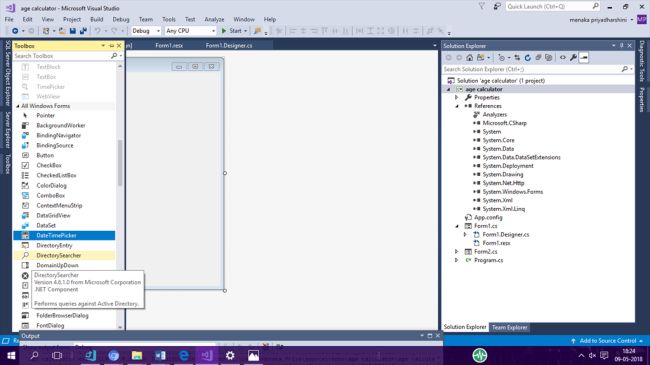Open the SQL Server Object Explorer side tab

point(7,73)
